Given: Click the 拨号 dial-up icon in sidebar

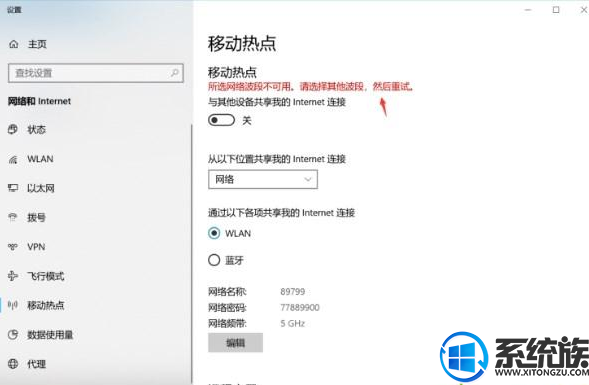Looking at the screenshot, I should (x=13, y=217).
